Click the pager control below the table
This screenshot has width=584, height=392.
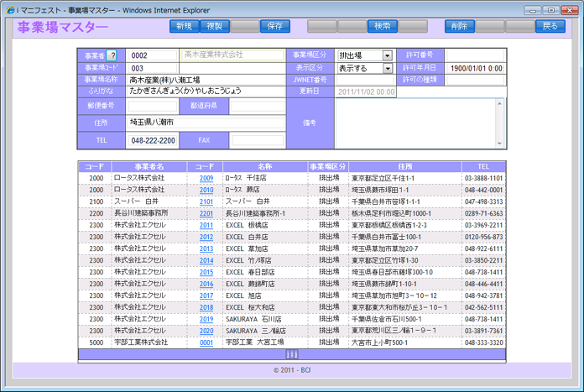tap(292, 354)
